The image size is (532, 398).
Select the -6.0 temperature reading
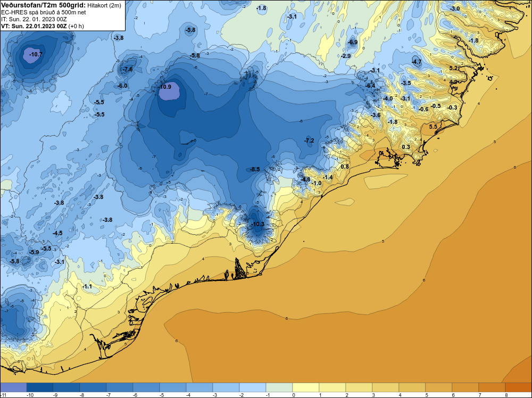tap(122, 86)
